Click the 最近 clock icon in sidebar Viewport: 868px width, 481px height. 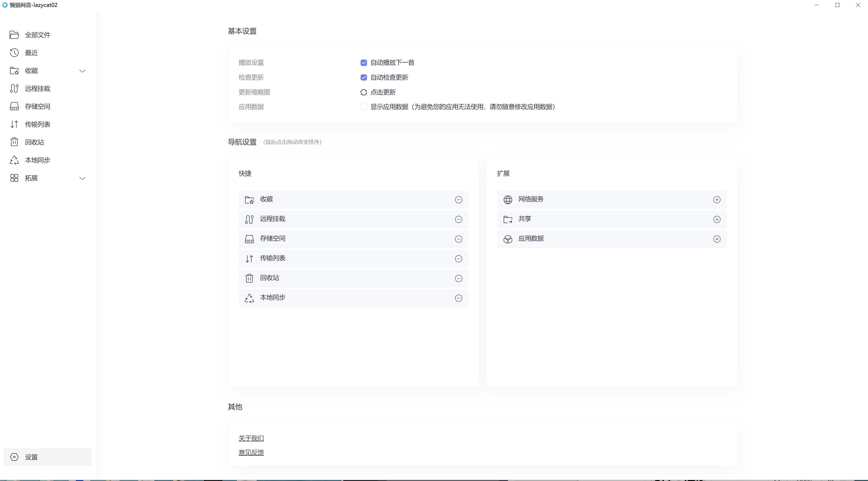pyautogui.click(x=14, y=53)
